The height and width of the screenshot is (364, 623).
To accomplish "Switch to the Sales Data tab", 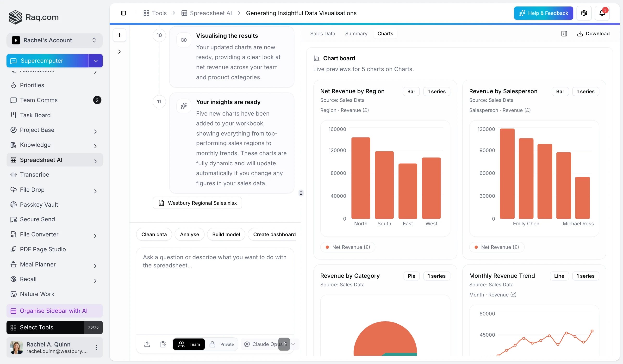I will coord(323,34).
